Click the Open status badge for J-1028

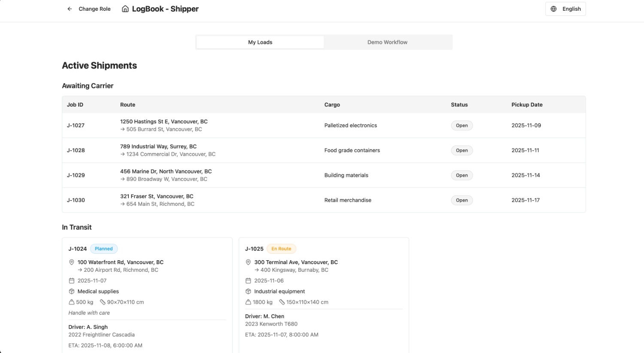tap(462, 150)
